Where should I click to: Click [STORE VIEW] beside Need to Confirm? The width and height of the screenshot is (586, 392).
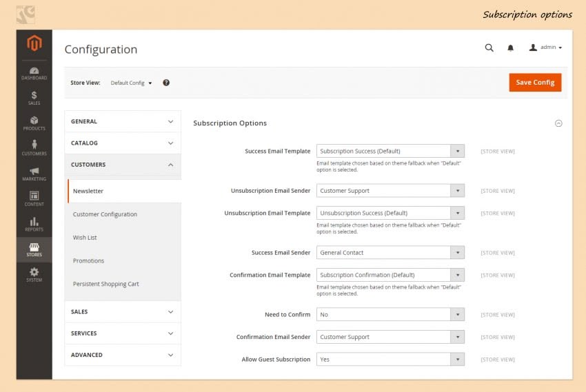[x=498, y=315]
